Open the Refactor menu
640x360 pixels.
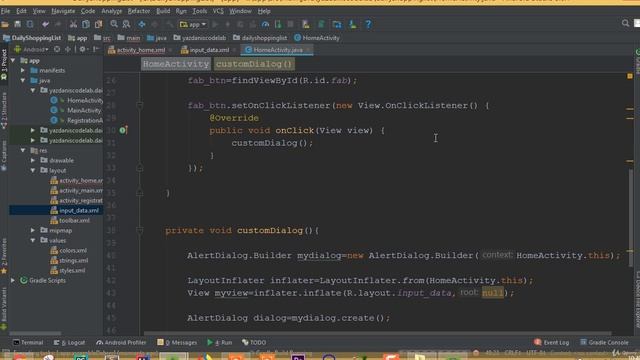(x=139, y=11)
